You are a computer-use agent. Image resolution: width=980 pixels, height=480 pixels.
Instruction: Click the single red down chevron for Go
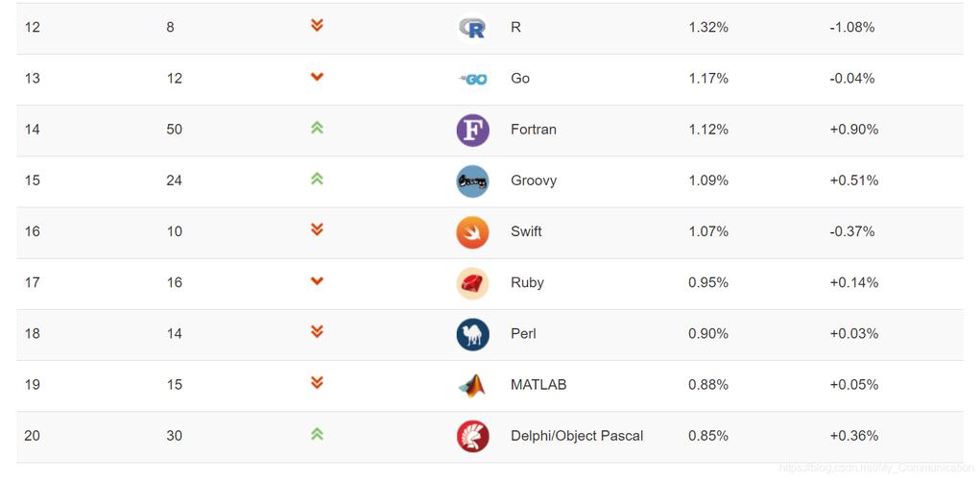[317, 77]
